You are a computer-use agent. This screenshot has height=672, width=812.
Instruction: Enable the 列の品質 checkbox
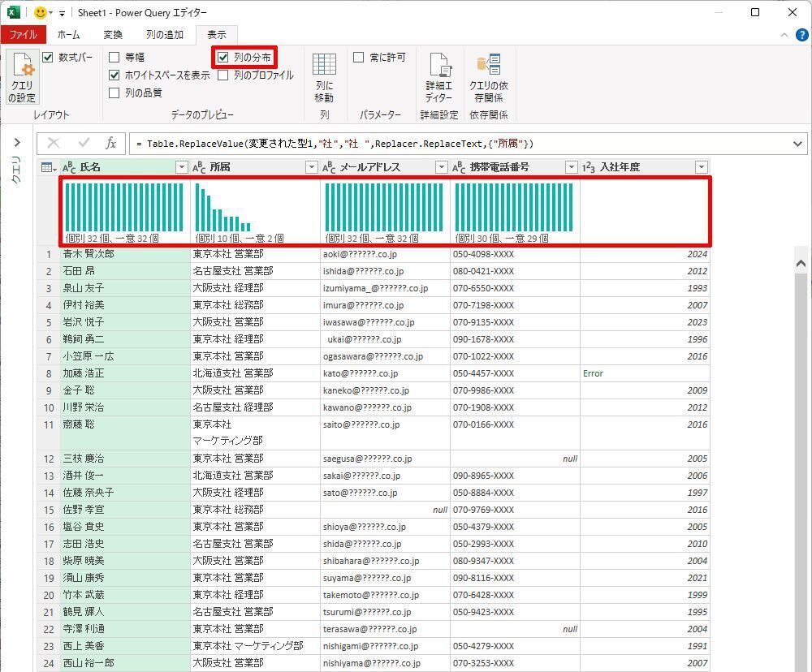(x=114, y=93)
